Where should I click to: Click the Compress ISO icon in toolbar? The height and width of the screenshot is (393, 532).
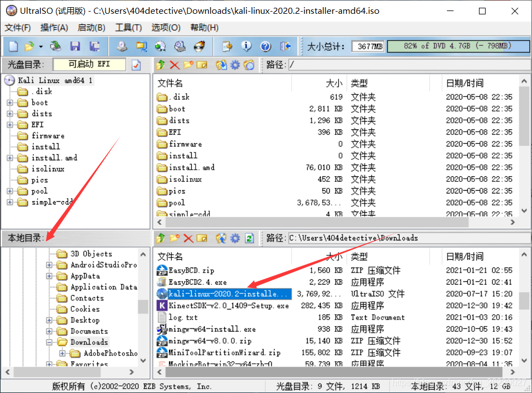141,46
